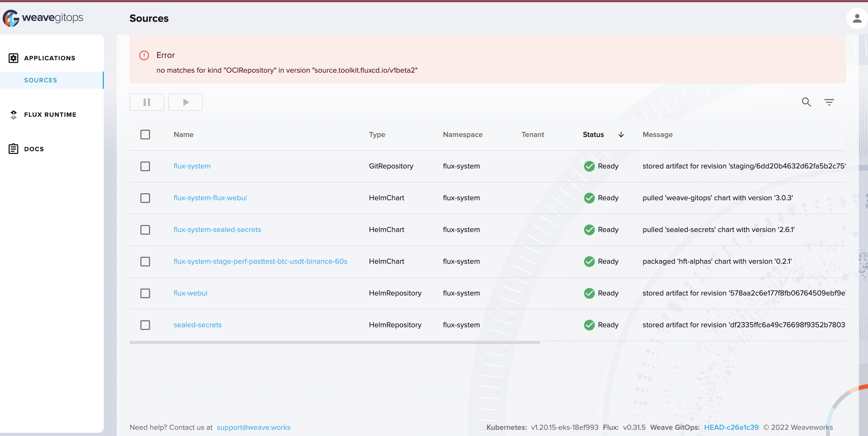Open the Applications menu item
Image resolution: width=868 pixels, height=436 pixels.
[49, 58]
